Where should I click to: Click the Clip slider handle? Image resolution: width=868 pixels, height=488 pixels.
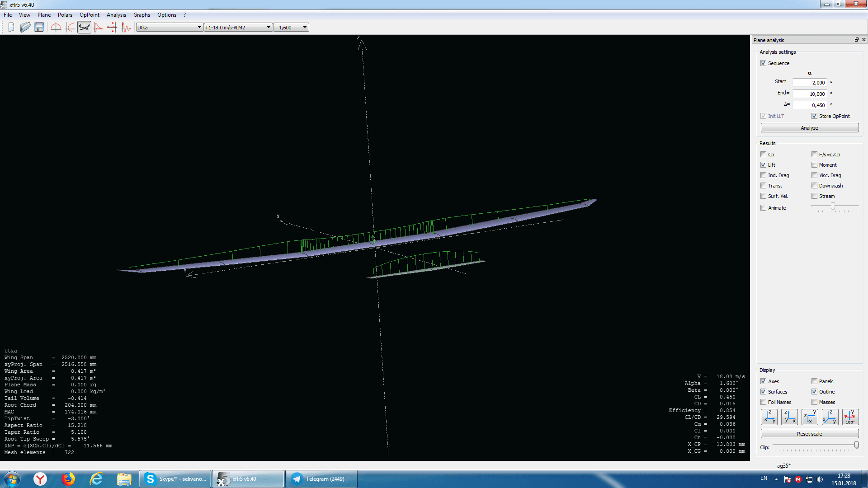(856, 446)
